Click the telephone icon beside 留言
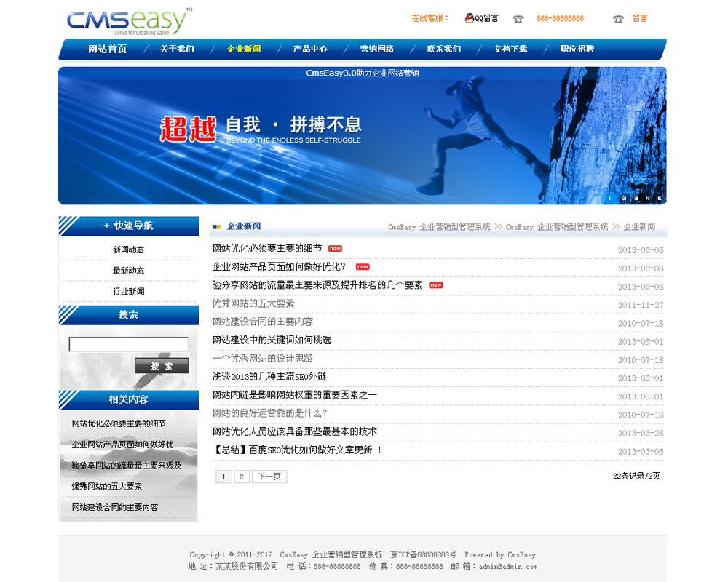This screenshot has width=728, height=582. coord(618,19)
